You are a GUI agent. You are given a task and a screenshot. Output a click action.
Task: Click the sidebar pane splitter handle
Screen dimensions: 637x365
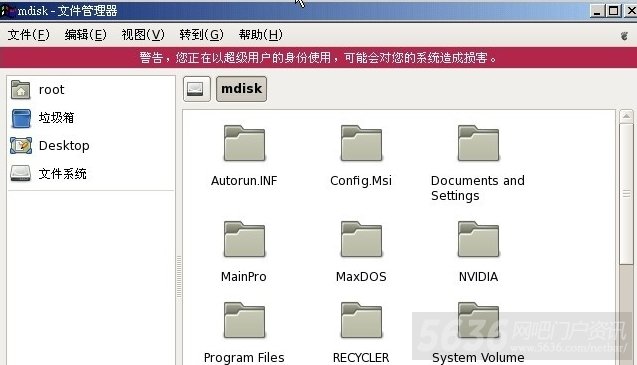coord(179,277)
